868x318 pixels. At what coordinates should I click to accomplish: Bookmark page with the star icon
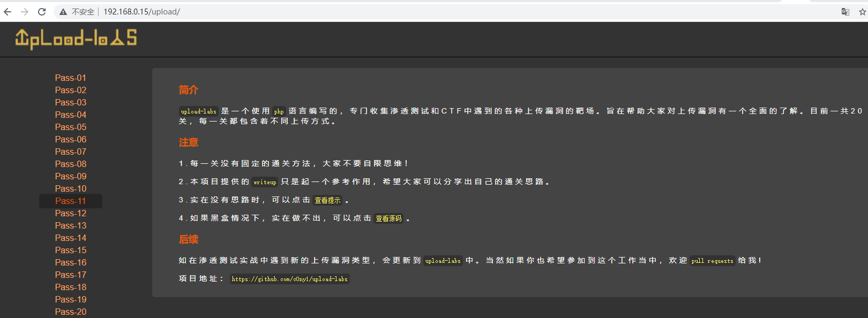(862, 12)
